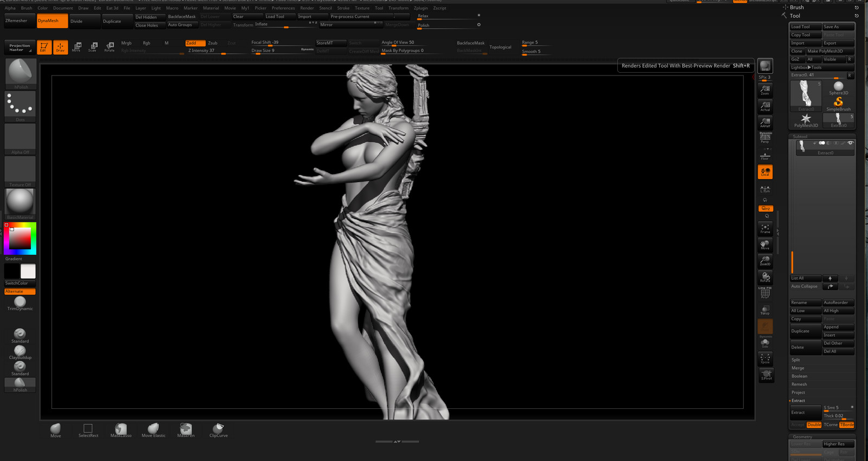Screen dimensions: 868x461
Task: Open the Transform menu
Action: click(x=398, y=8)
